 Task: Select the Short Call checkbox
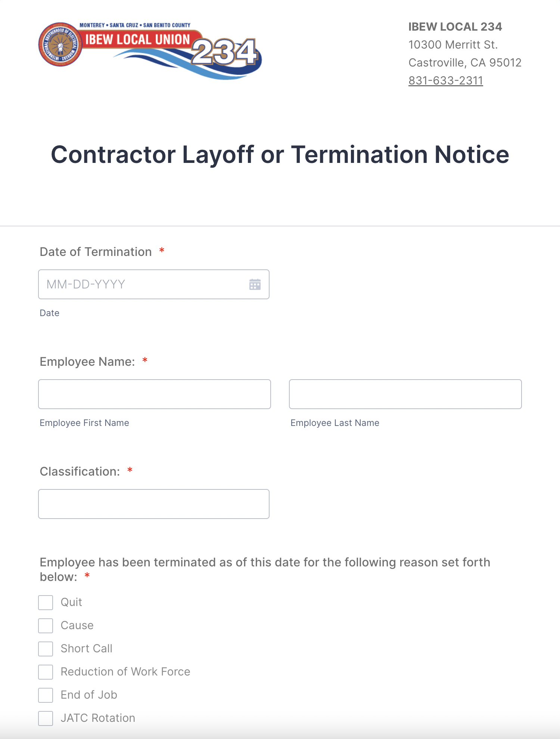[46, 649]
